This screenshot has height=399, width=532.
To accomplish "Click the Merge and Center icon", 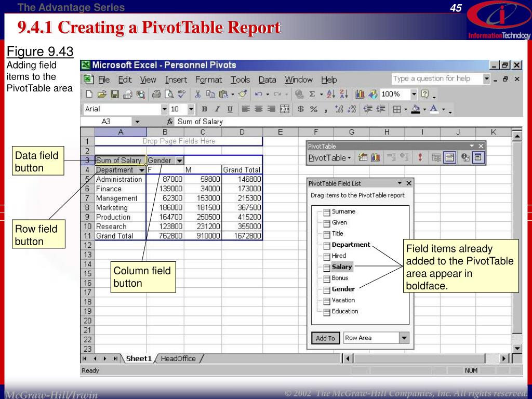I will 284,109.
